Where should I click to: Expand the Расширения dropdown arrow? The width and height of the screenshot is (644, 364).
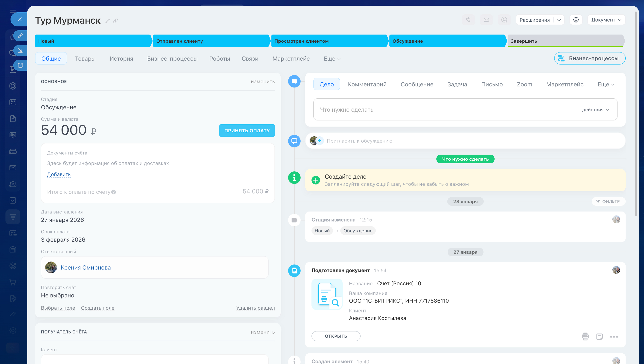[x=559, y=20]
